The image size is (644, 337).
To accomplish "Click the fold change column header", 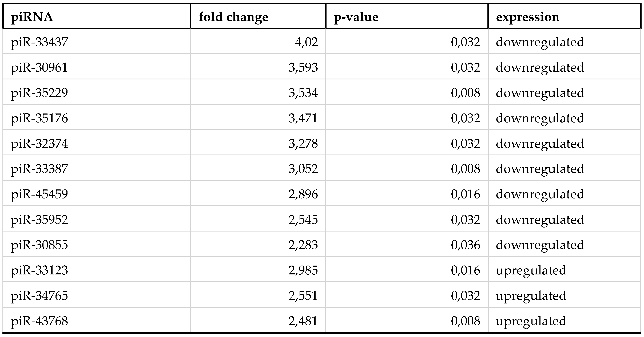I will [233, 17].
